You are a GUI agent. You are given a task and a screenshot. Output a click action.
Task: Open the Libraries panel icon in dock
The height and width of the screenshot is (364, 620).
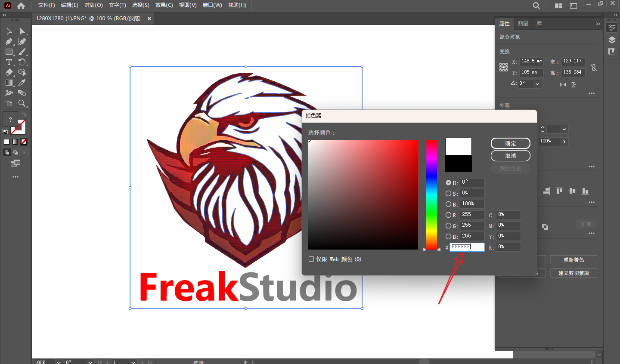point(612,52)
